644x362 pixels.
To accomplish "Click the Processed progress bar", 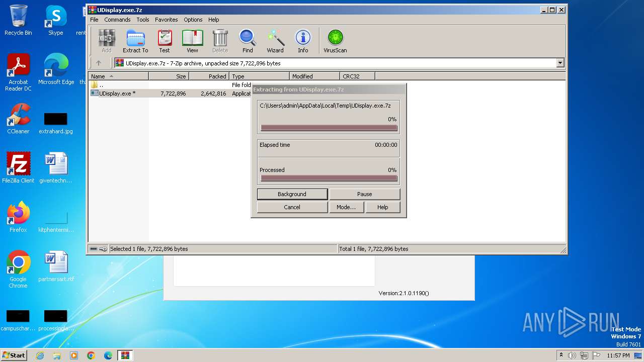I will [329, 178].
